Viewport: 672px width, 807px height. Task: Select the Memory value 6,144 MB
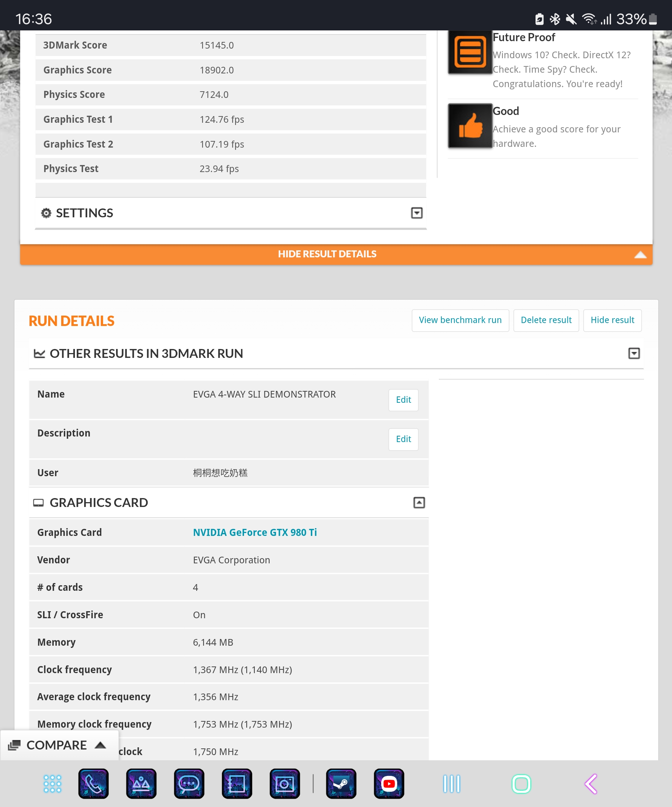click(x=213, y=642)
